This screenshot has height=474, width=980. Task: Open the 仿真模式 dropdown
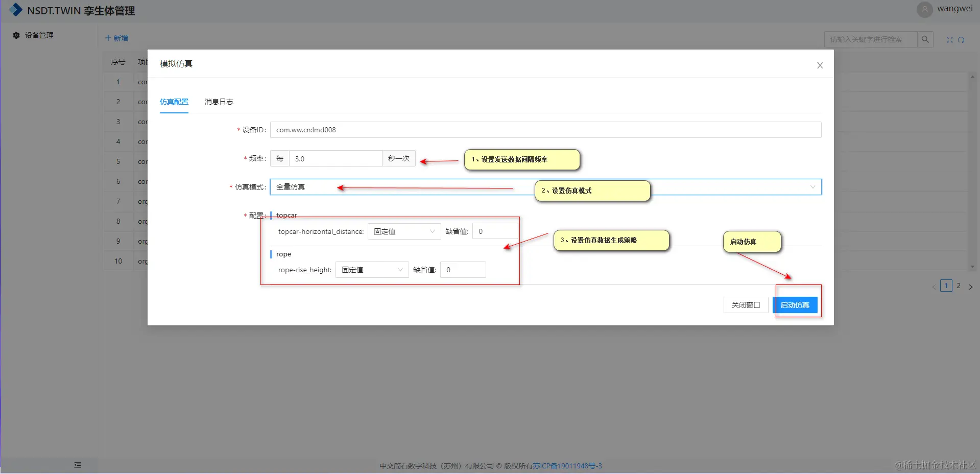(545, 187)
